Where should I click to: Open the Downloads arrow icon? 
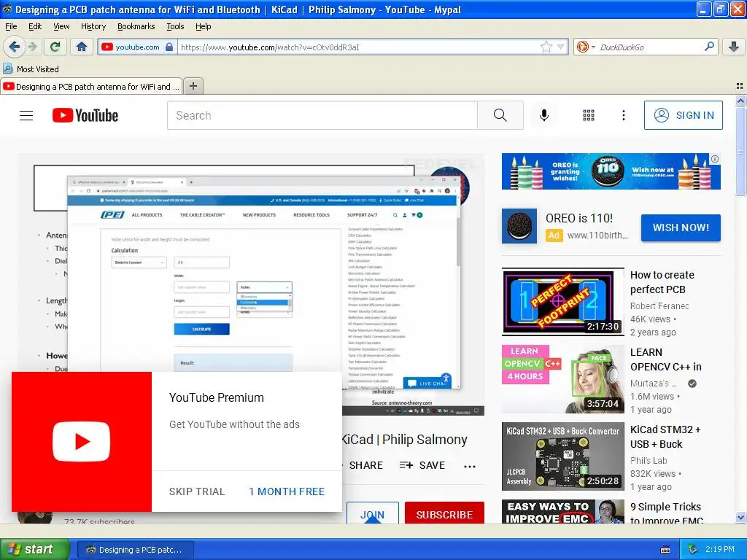pos(734,47)
